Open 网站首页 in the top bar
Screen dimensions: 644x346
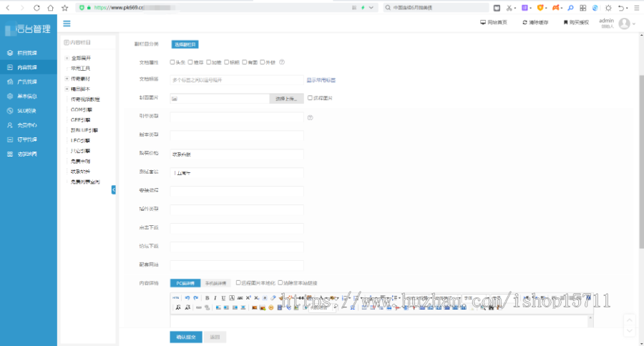(494, 23)
